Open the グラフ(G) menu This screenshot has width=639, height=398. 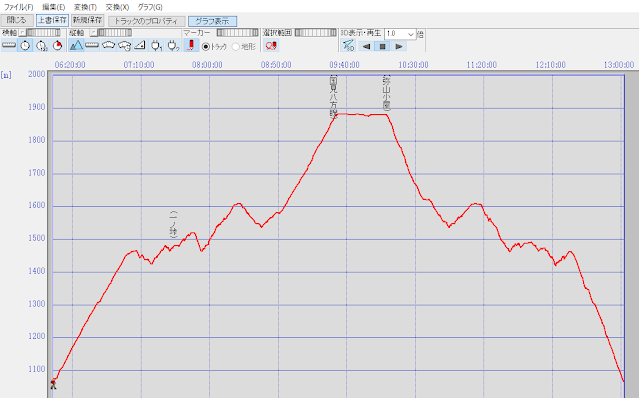[150, 7]
